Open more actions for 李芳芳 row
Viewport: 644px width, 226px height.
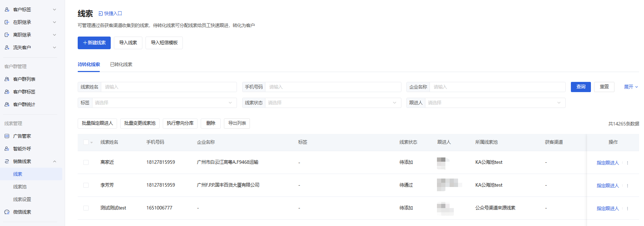(627, 186)
